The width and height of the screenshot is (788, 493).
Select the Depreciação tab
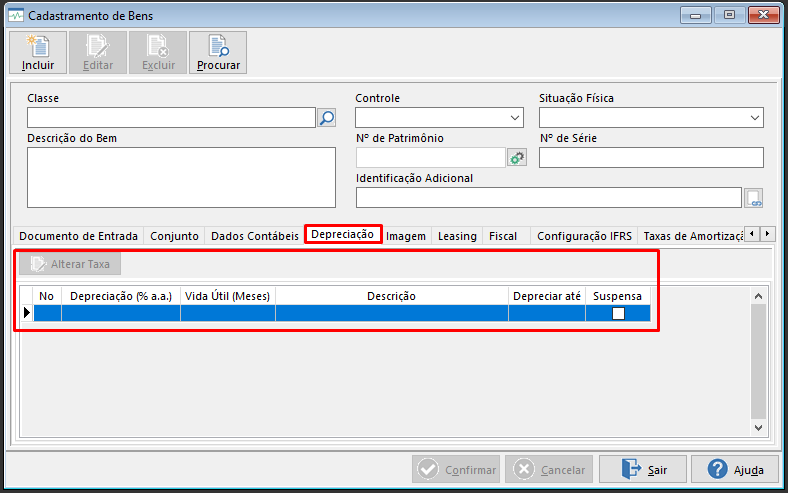pyautogui.click(x=343, y=234)
